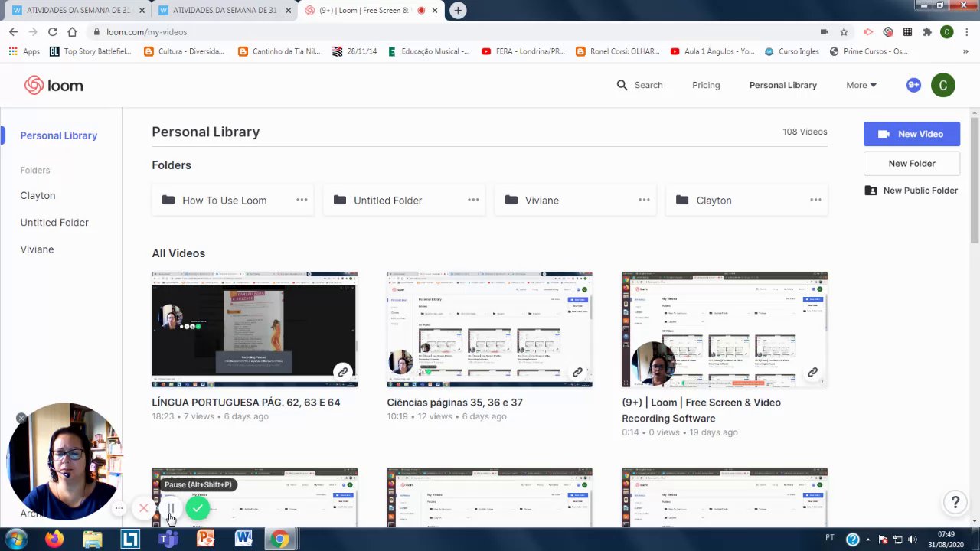The height and width of the screenshot is (551, 980).
Task: Open the Ciências páginas 35, 36 e 37 thumbnail
Action: coord(489,329)
